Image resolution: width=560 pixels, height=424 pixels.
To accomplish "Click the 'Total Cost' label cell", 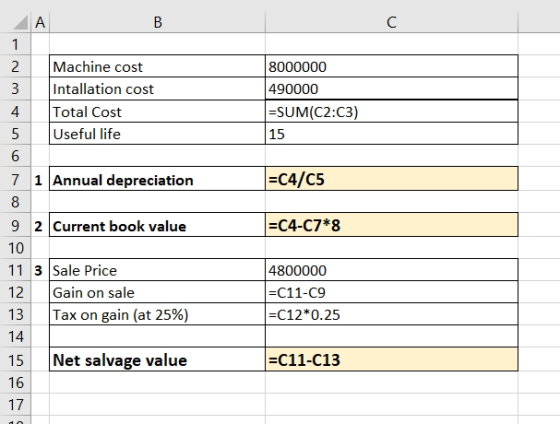I will click(158, 111).
